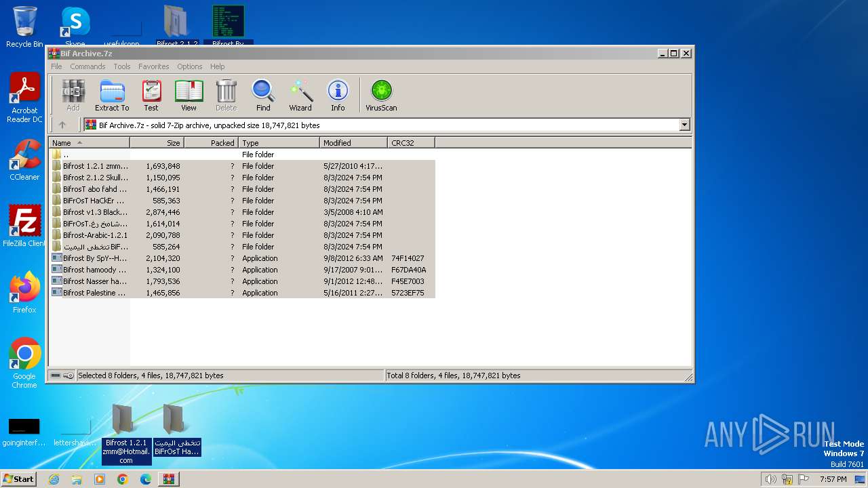The height and width of the screenshot is (488, 868).
Task: Open Microsoft Edge from taskbar
Action: click(146, 479)
